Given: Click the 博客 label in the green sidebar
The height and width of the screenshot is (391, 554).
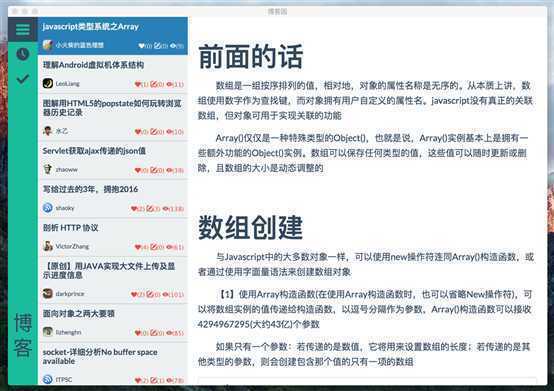Looking at the screenshot, I should tap(23, 335).
